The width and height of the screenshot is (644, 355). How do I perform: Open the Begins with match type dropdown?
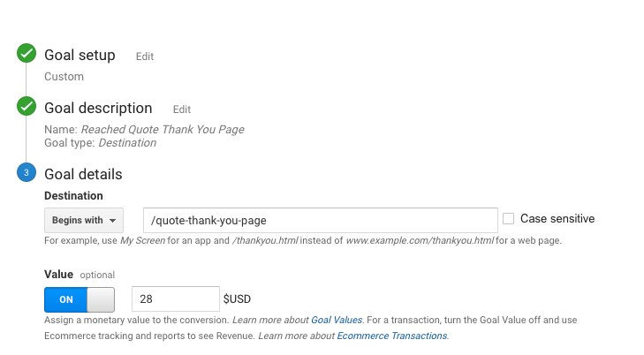(x=83, y=220)
